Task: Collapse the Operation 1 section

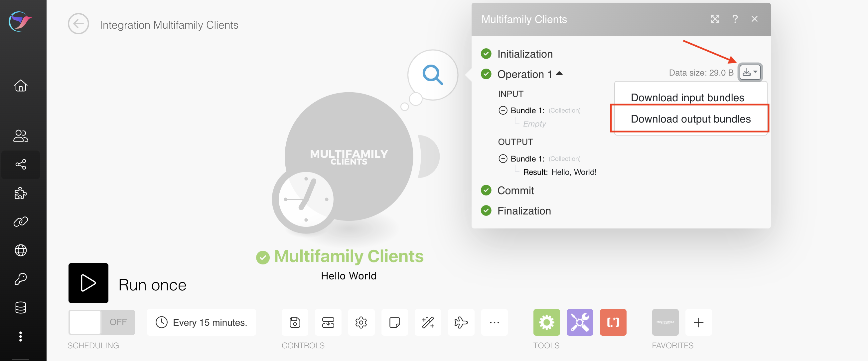Action: click(559, 74)
